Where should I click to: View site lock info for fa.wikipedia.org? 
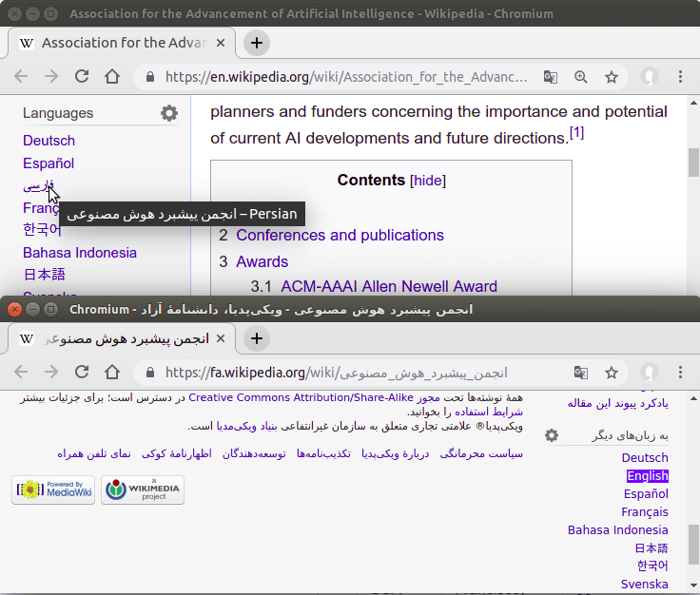click(150, 373)
